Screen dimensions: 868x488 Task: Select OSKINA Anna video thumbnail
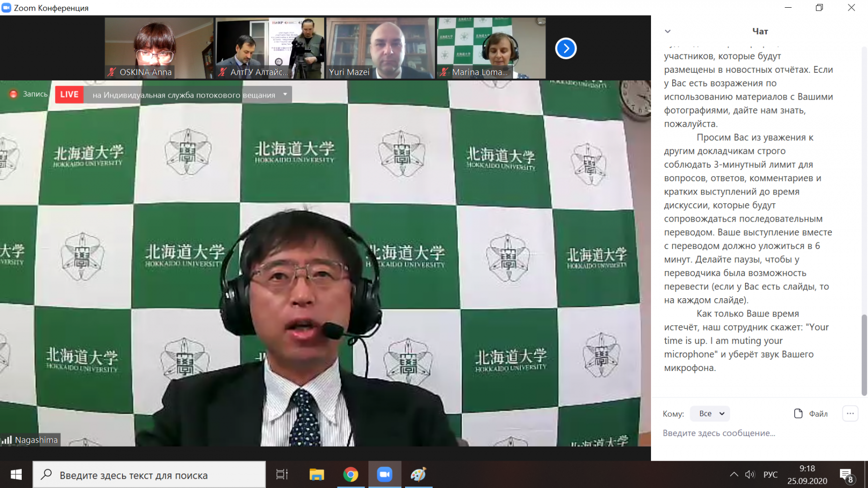coord(159,48)
